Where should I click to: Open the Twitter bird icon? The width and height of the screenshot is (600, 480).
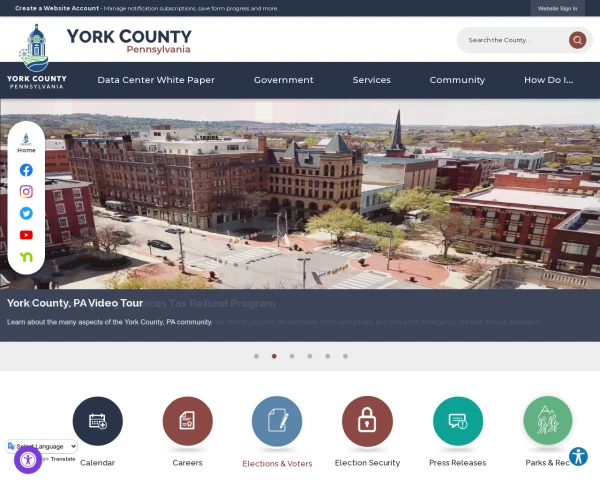(26, 213)
